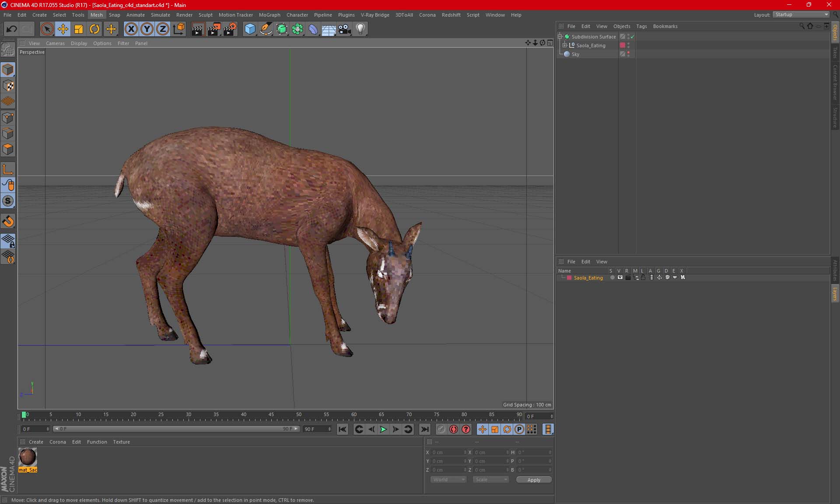Open the MoGraph menu
Viewport: 840px width, 504px height.
pos(269,15)
